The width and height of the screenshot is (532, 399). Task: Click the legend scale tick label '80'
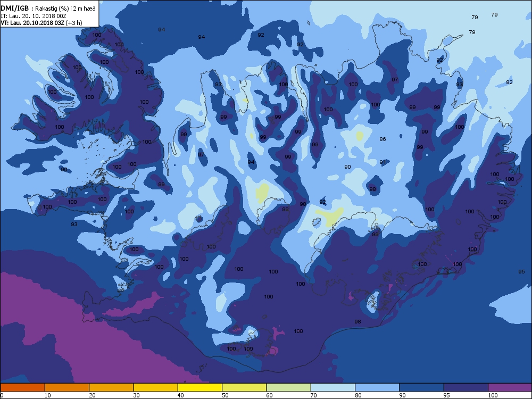pos(358,395)
